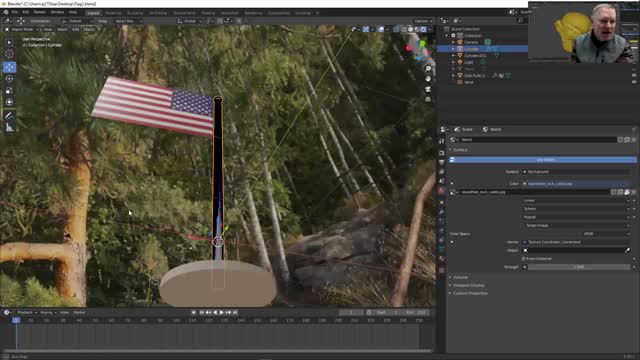Screen dimensions: 640x360
Task: Open the Add menu in viewport header
Action: point(76,29)
